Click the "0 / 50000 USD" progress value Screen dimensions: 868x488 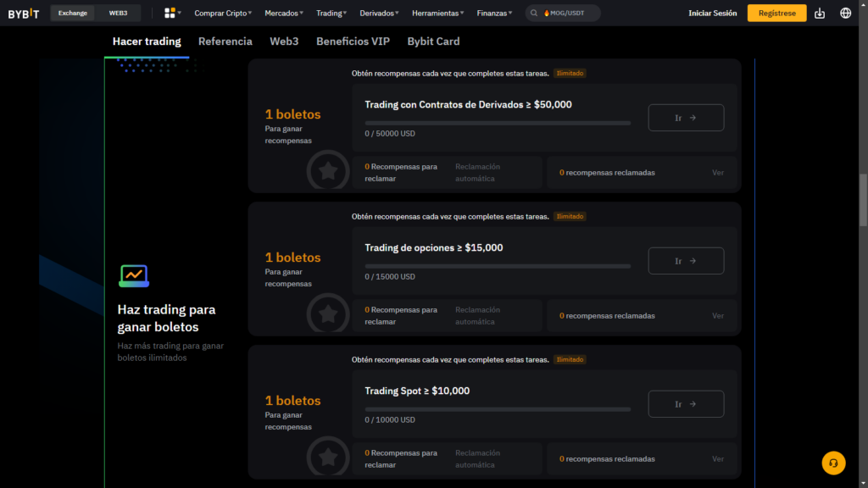tap(390, 133)
